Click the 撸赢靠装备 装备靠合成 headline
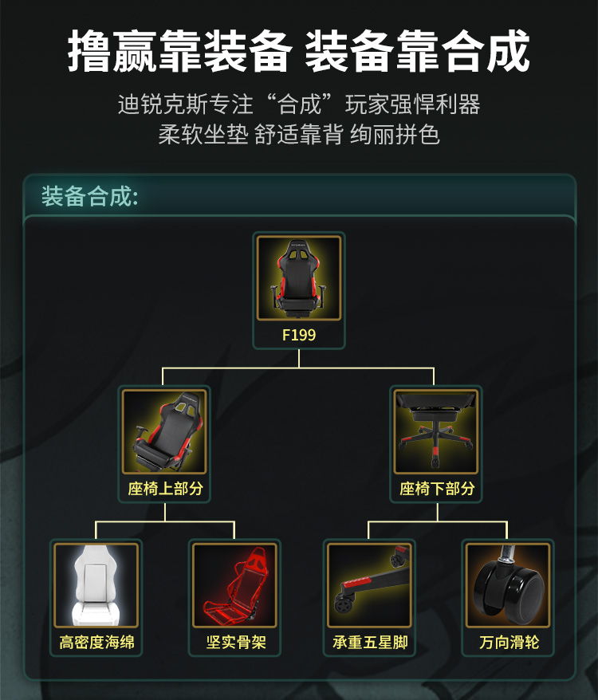 pos(299,51)
